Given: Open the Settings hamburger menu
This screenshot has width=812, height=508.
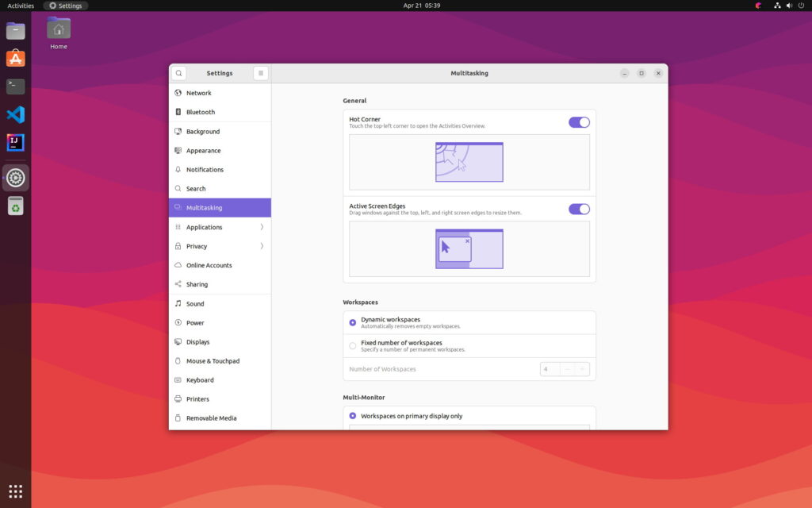Looking at the screenshot, I should click(261, 73).
